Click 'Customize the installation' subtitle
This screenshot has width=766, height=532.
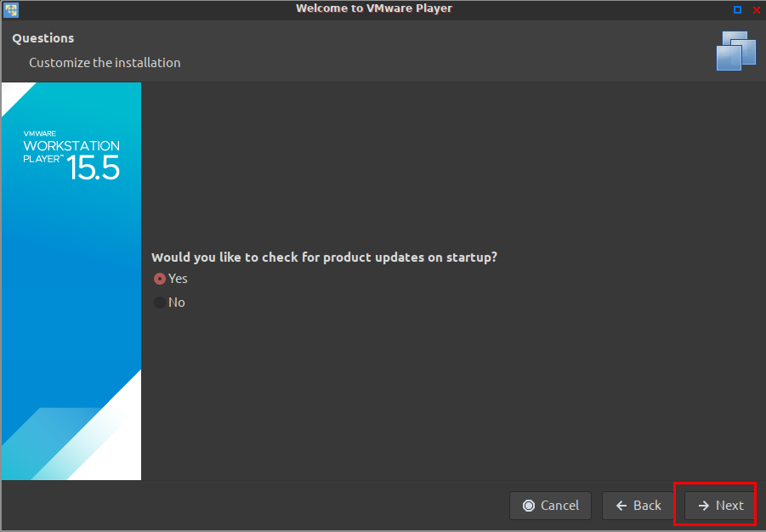pyautogui.click(x=105, y=63)
